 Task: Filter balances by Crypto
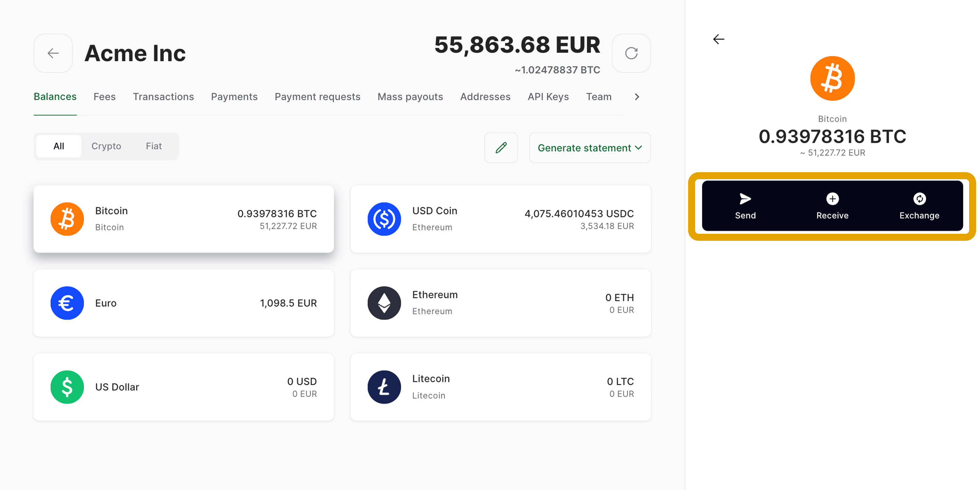106,146
